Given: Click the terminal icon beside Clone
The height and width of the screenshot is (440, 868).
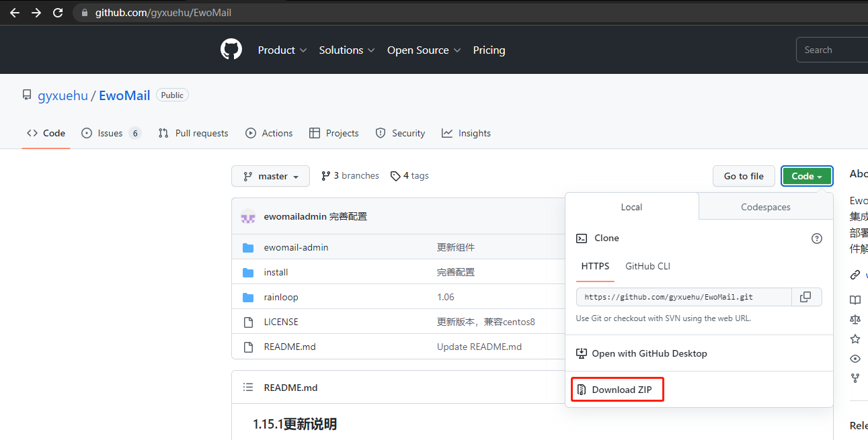Looking at the screenshot, I should click(x=582, y=238).
